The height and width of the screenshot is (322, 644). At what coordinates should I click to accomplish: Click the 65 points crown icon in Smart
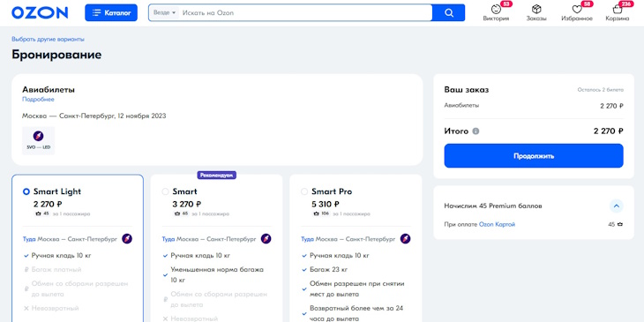click(x=178, y=213)
